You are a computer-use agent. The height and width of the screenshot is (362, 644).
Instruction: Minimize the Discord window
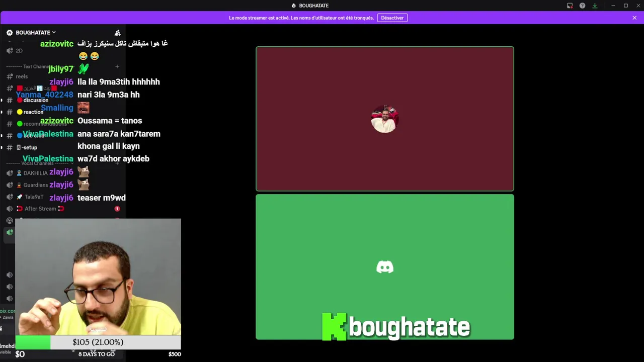(x=613, y=6)
